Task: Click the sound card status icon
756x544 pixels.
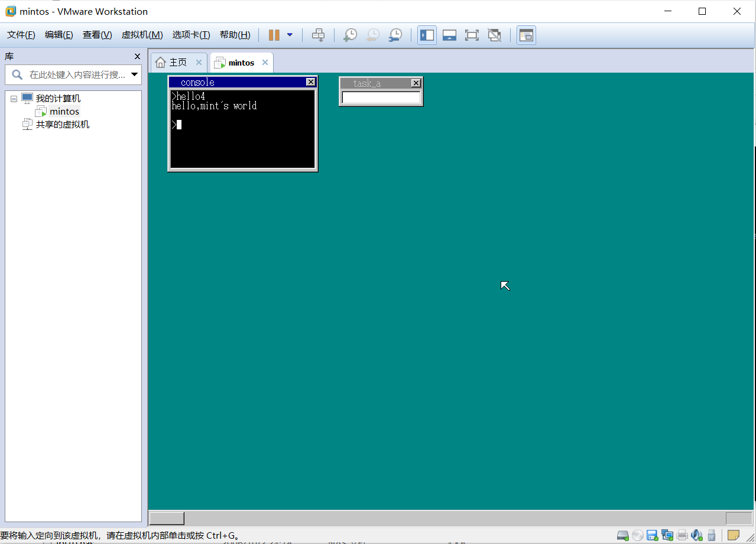Action: [697, 536]
